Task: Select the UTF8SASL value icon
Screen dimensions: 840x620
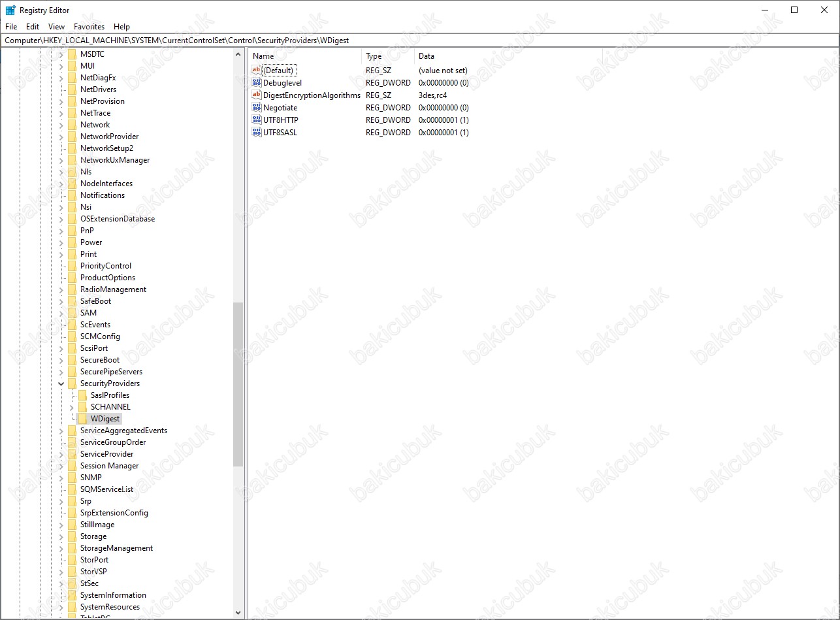Action: (256, 133)
